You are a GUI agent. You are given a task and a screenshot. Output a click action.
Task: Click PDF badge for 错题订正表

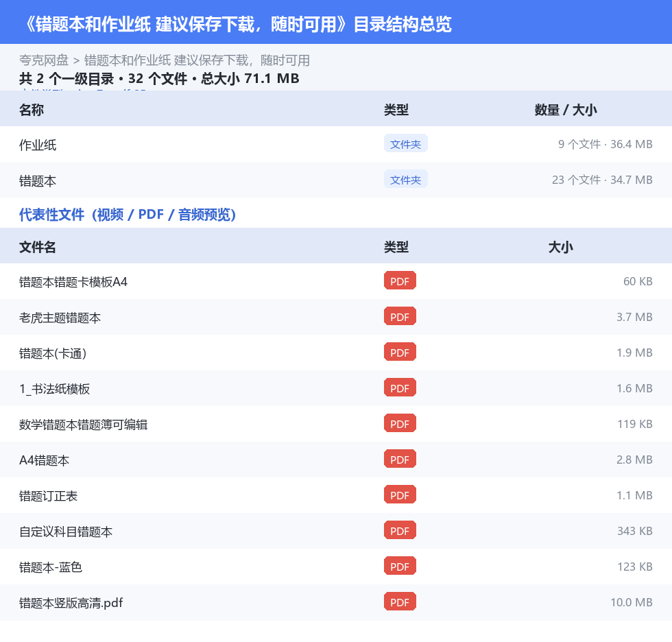pos(400,495)
